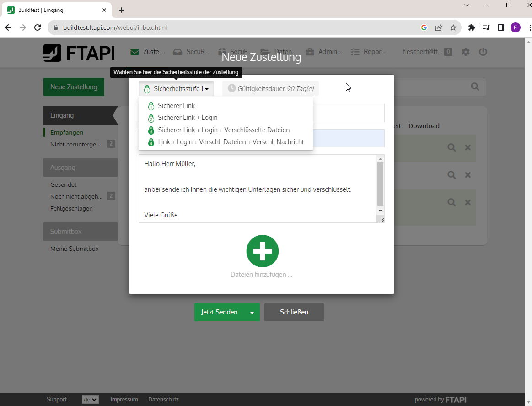Click the green plus to add files
Image resolution: width=532 pixels, height=406 pixels.
262,251
